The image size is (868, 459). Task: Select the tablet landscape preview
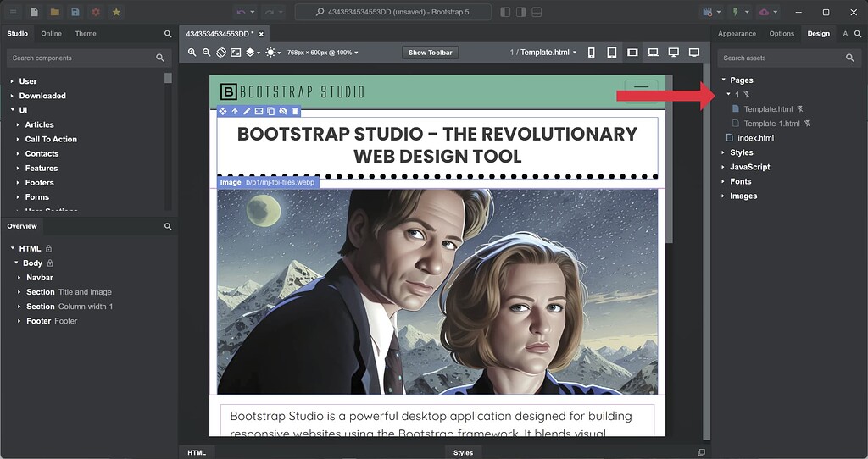click(x=632, y=53)
